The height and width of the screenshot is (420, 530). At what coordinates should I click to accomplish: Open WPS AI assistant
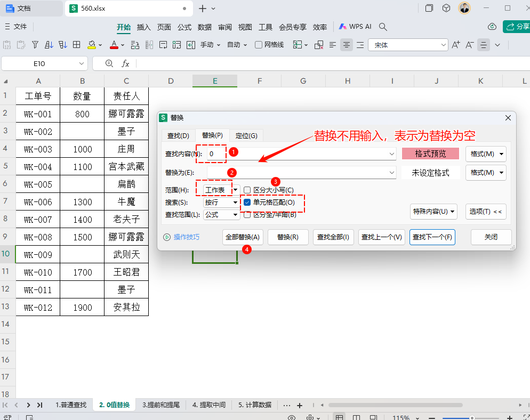(355, 27)
